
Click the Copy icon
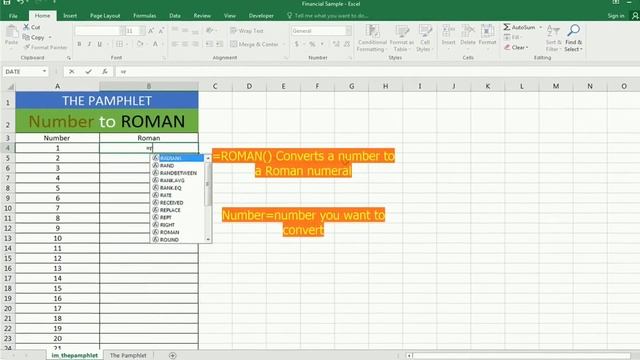click(x=27, y=37)
